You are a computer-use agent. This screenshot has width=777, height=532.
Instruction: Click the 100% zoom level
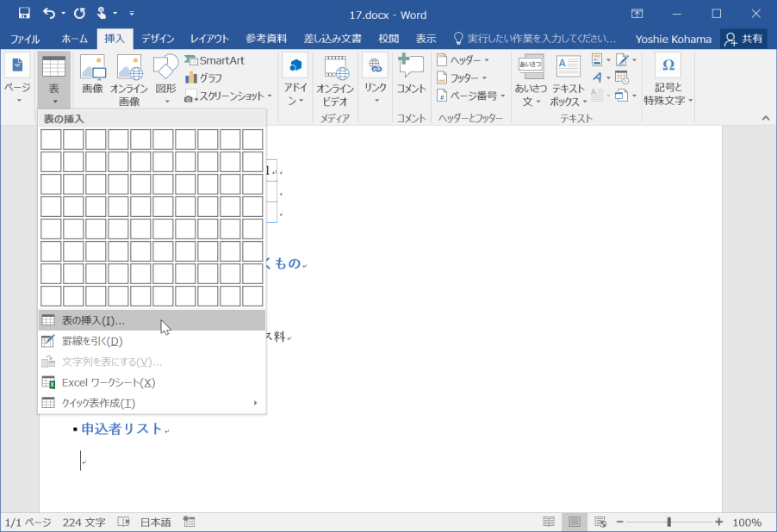746,522
